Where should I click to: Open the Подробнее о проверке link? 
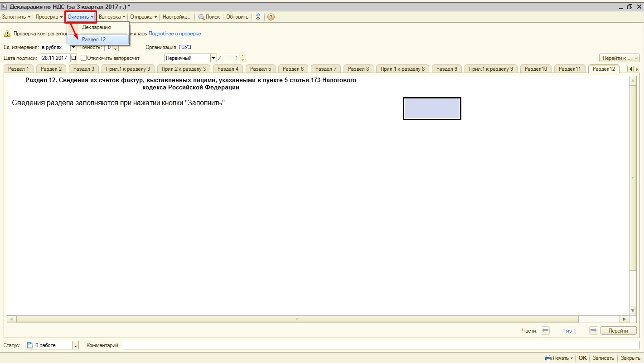click(x=175, y=34)
